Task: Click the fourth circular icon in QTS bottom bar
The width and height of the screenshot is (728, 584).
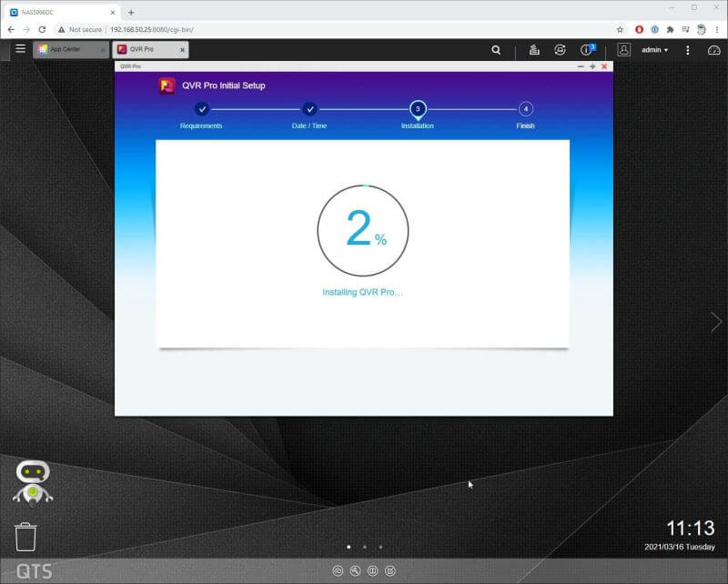Action: pyautogui.click(x=390, y=571)
